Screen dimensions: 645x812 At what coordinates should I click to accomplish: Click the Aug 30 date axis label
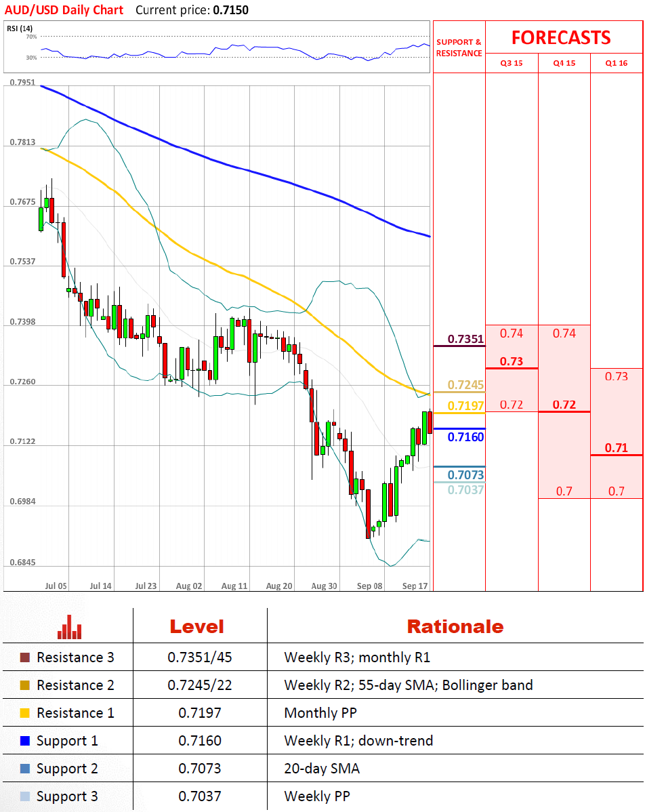[x=324, y=586]
